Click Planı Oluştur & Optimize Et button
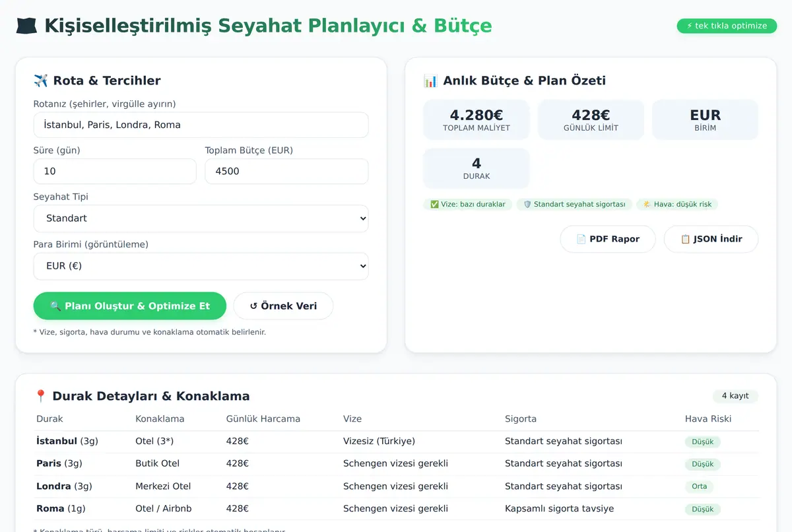 (130, 306)
